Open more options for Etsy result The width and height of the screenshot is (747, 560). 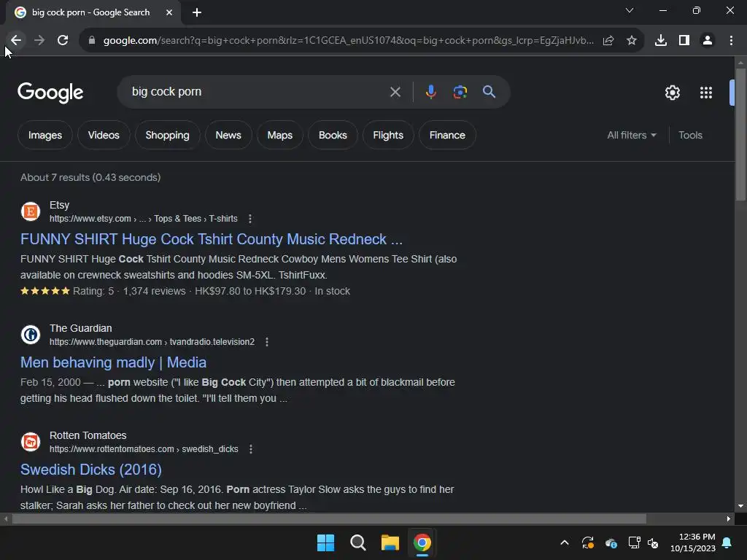click(x=250, y=219)
